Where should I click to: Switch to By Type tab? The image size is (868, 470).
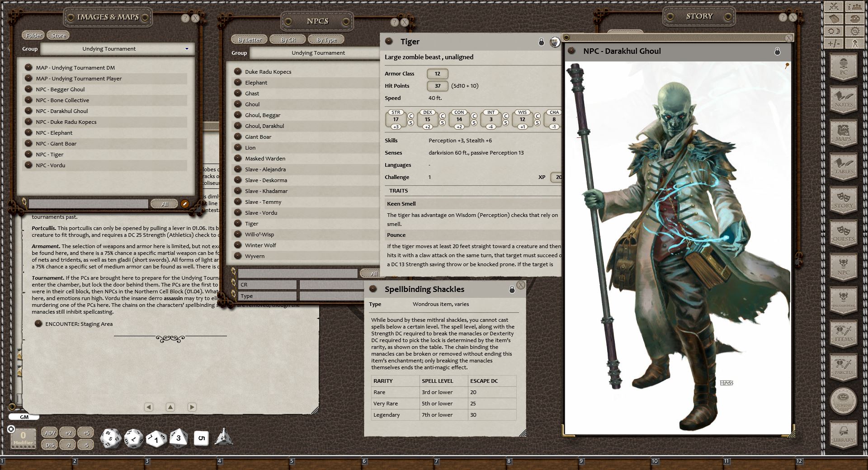[326, 40]
